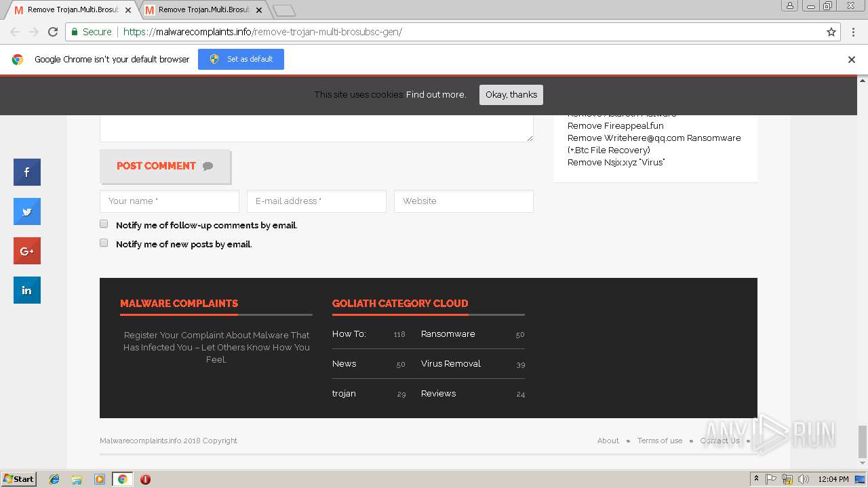Open Remove Nsjx.xyz Virus post
868x488 pixels.
[616, 162]
